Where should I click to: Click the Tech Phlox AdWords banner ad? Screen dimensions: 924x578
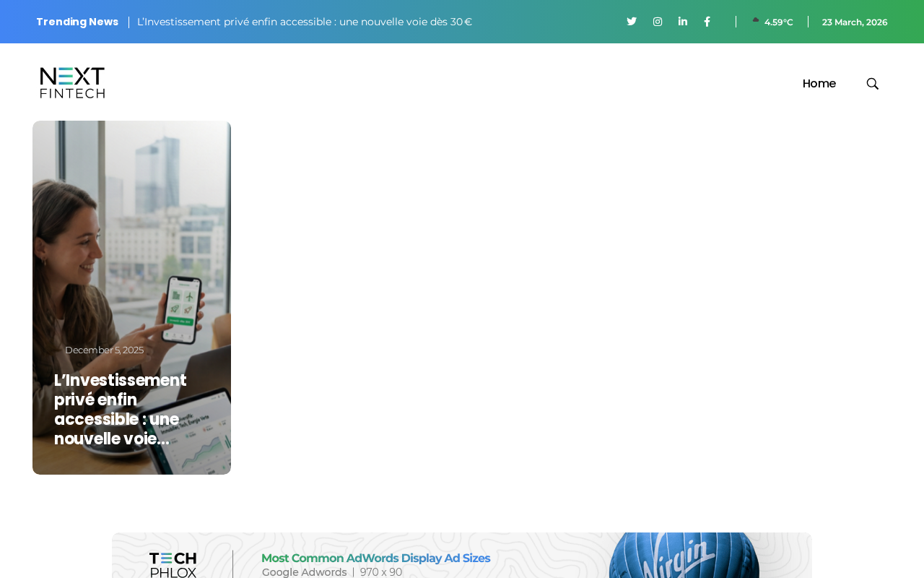pos(462,556)
